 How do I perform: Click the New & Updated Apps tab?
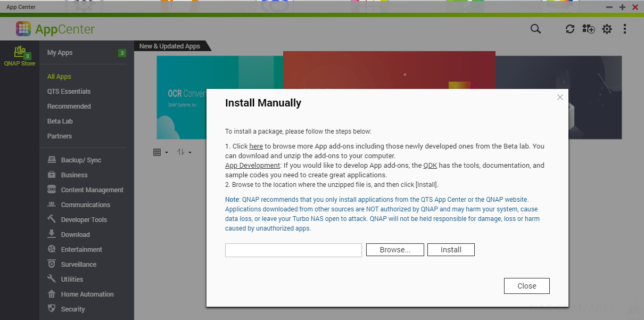pos(169,46)
